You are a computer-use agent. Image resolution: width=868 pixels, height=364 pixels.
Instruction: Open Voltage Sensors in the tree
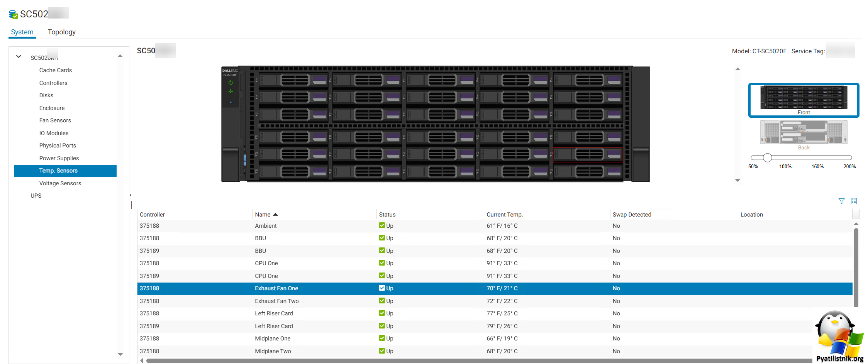60,183
